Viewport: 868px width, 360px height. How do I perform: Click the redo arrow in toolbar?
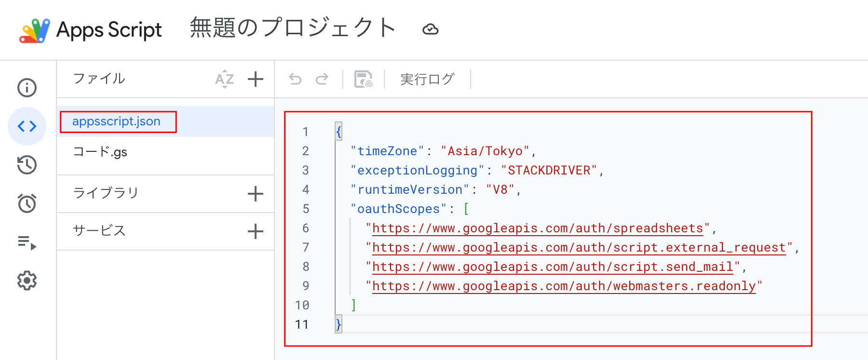pos(322,79)
